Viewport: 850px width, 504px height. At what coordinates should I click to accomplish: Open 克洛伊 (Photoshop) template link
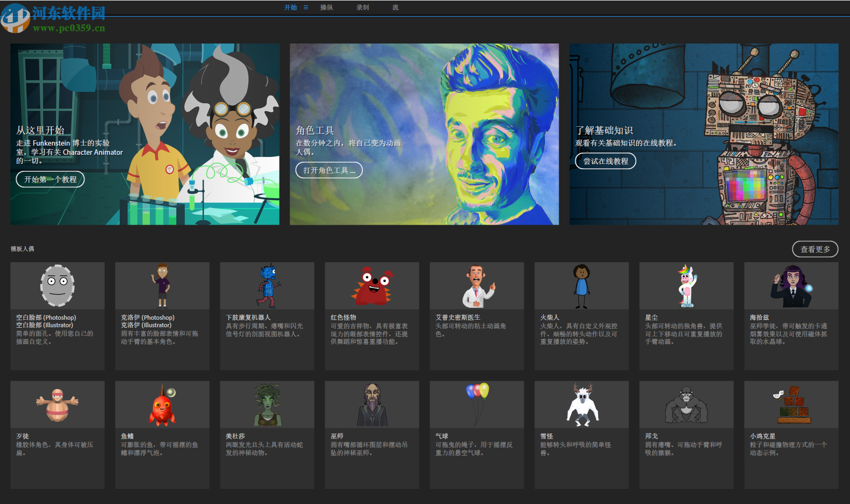[x=147, y=318]
